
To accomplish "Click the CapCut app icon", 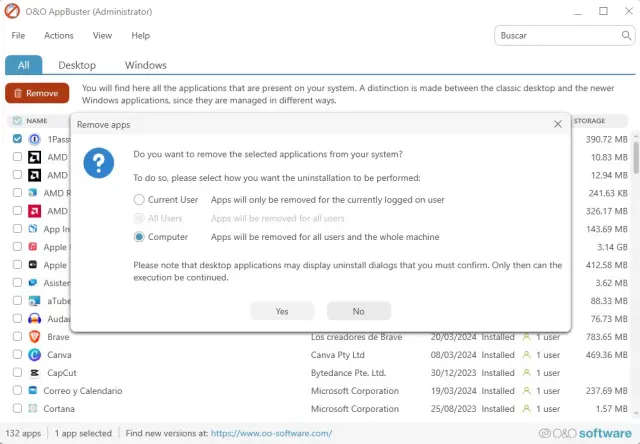I will pos(33,373).
